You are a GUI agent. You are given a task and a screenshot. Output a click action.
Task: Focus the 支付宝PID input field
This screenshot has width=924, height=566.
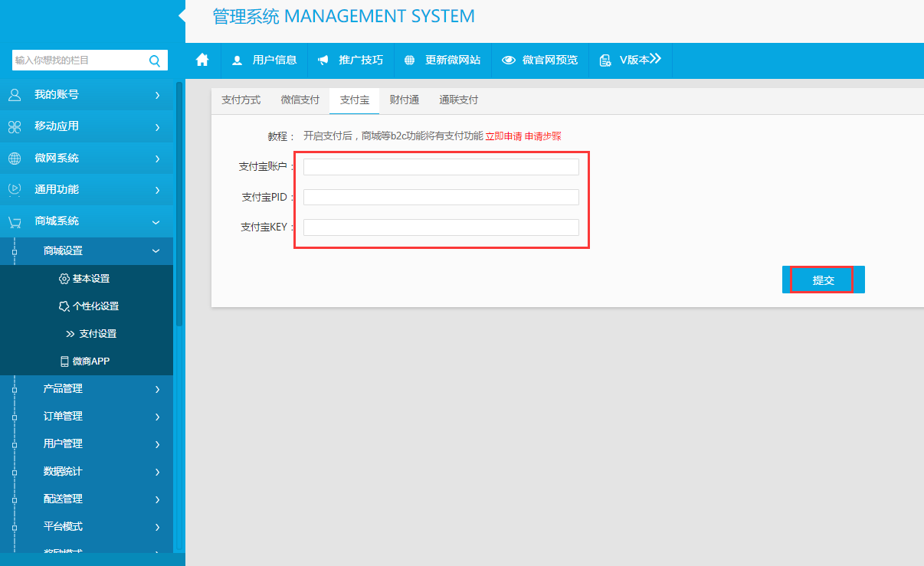pos(441,198)
